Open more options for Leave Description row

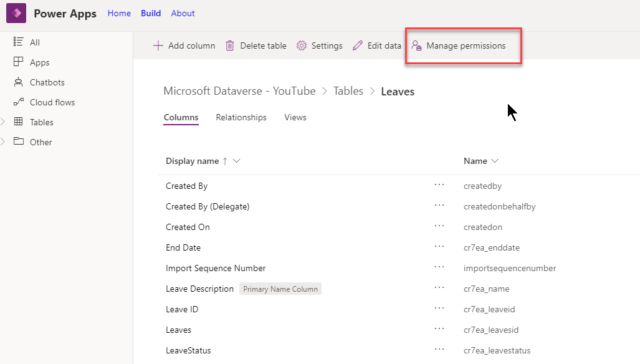[439, 287]
